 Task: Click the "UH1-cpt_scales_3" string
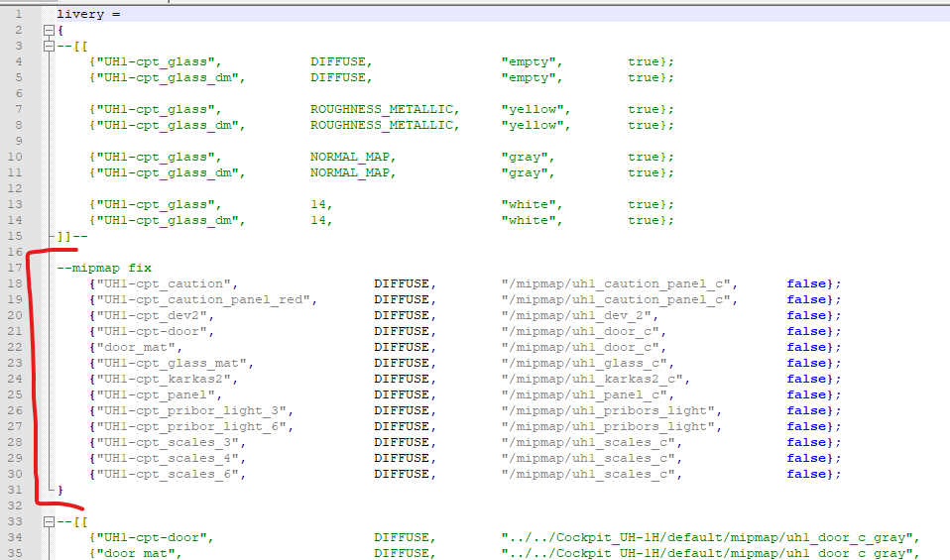coord(168,442)
